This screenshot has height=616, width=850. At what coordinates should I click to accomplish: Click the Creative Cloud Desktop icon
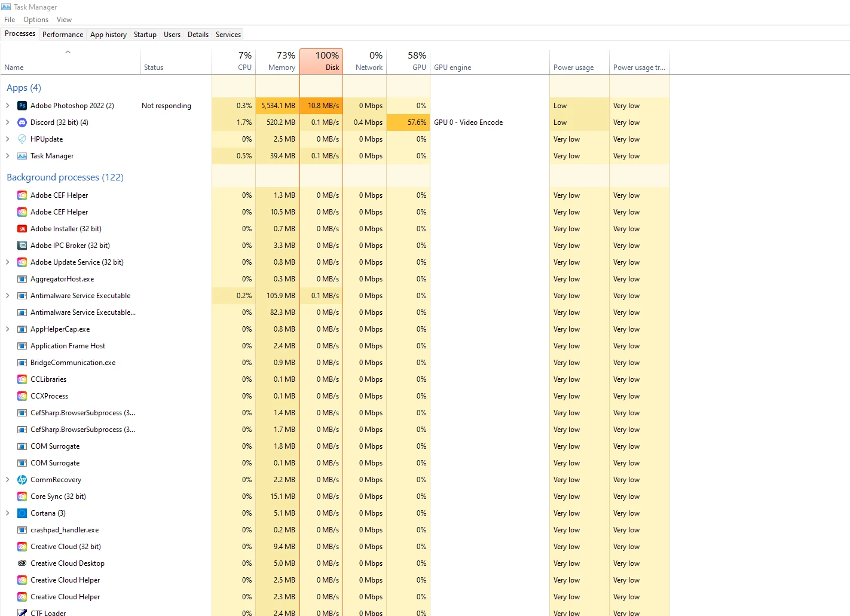[x=22, y=563]
